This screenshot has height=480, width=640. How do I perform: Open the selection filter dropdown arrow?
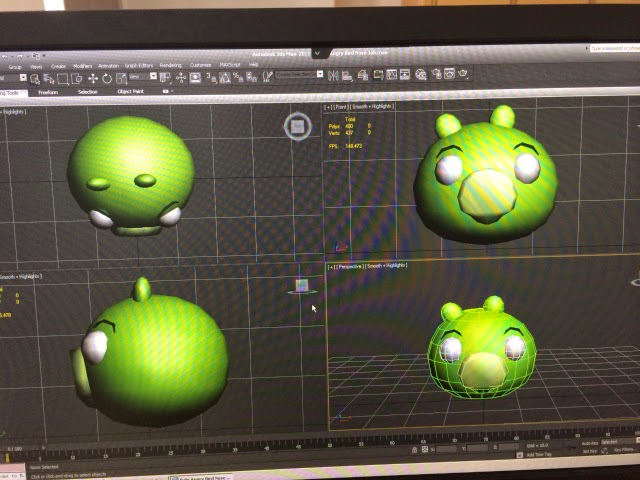point(23,78)
